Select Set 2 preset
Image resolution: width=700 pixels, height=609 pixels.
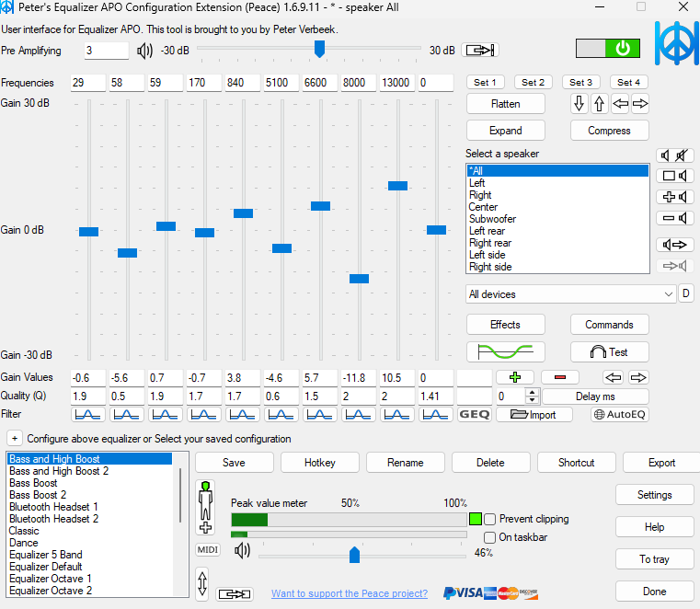pyautogui.click(x=533, y=82)
